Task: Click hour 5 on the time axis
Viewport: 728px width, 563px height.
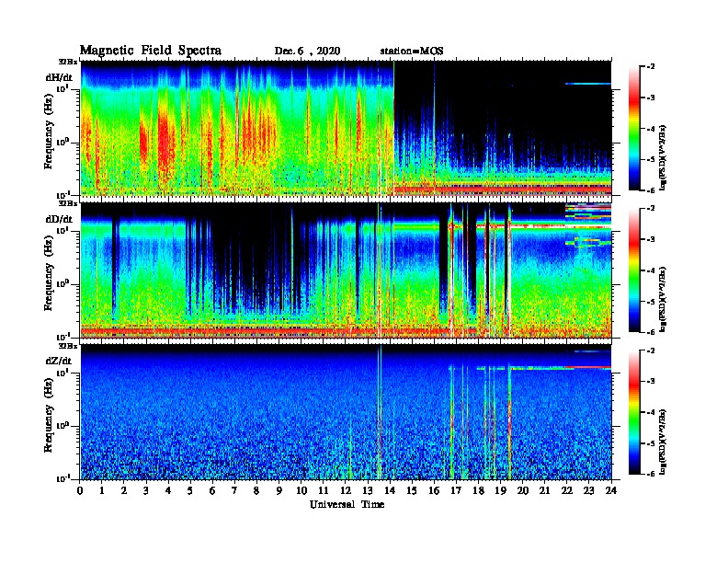Action: [190, 490]
